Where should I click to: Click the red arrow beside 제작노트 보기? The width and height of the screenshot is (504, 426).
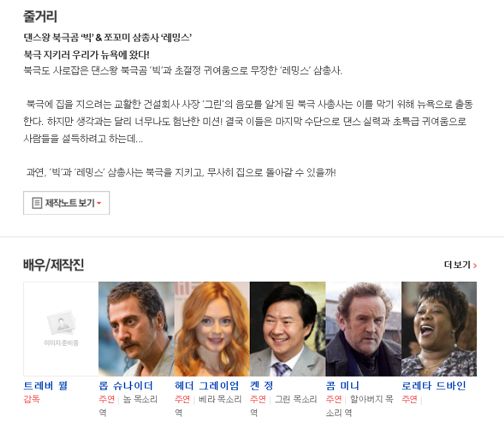tap(99, 203)
